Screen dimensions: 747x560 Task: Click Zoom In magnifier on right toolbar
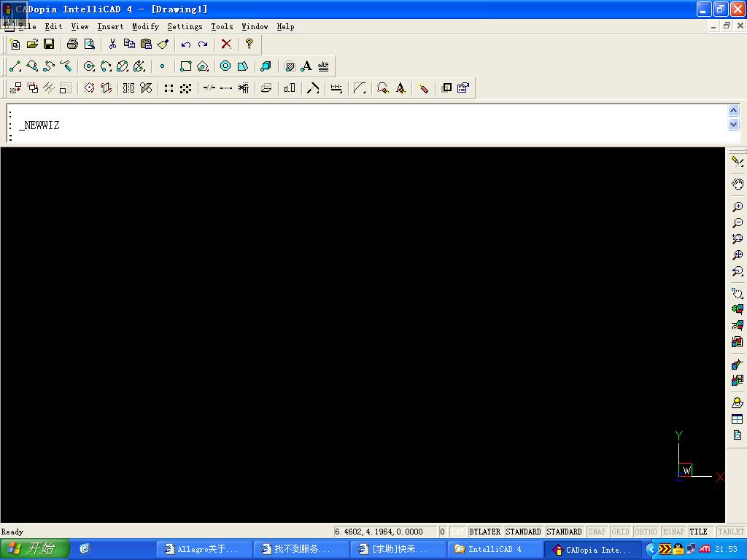point(737,206)
